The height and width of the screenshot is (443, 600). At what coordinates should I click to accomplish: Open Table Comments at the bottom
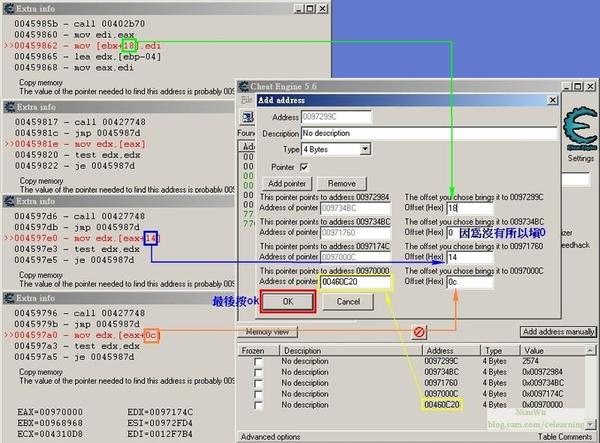[565, 437]
